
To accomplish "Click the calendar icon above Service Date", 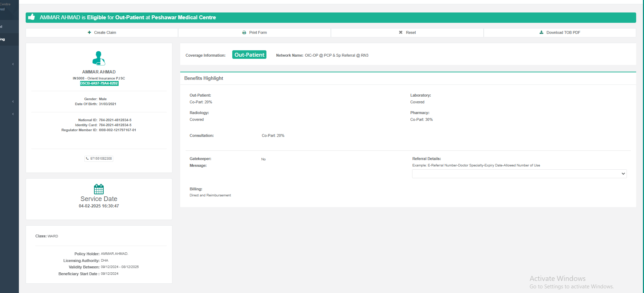I will point(99,189).
